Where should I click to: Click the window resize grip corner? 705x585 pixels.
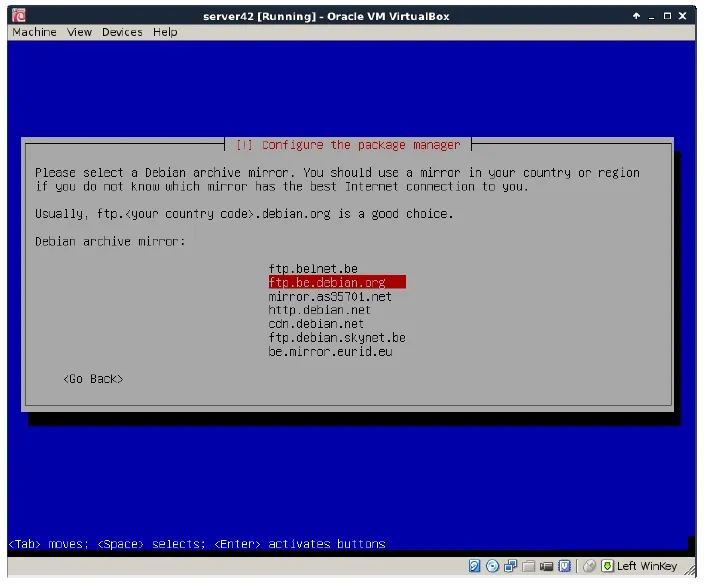tap(690, 570)
